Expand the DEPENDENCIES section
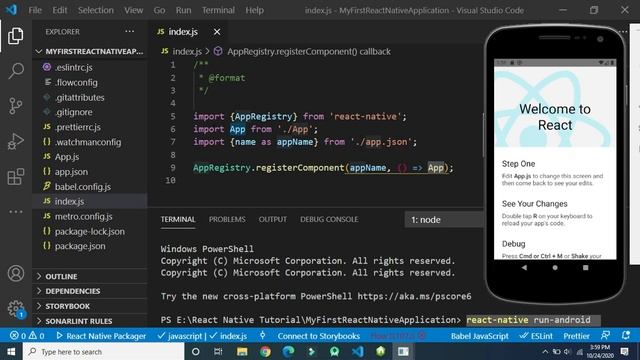The height and width of the screenshot is (360, 640). [x=90, y=291]
